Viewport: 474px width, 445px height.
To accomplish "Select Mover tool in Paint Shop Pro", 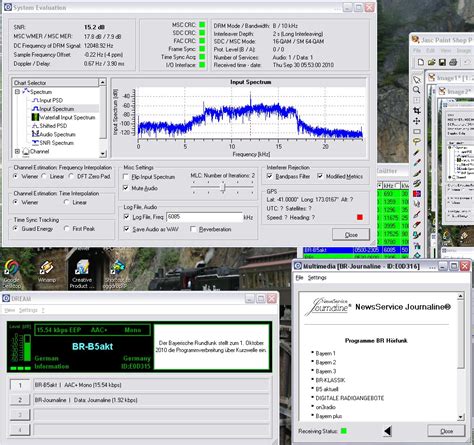I will click(417, 121).
